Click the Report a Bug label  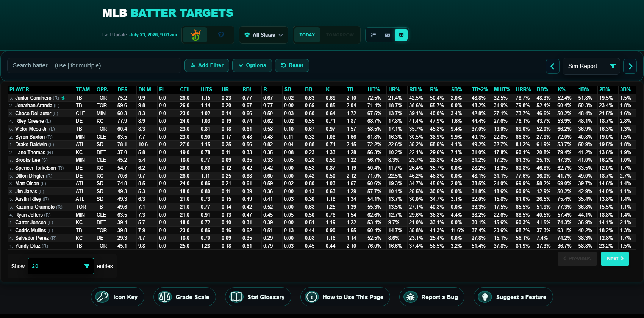click(439, 297)
